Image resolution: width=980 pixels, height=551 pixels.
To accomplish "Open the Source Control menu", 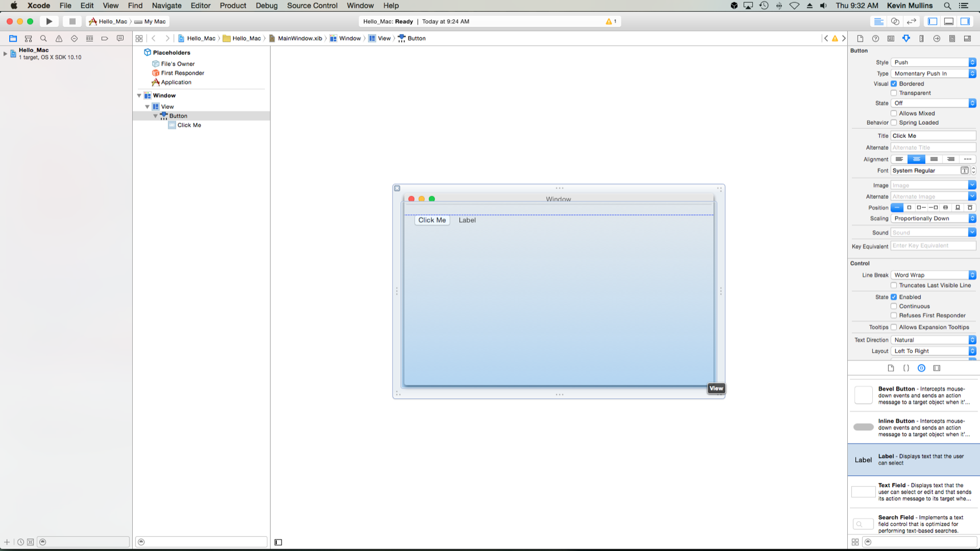I will 312,6.
